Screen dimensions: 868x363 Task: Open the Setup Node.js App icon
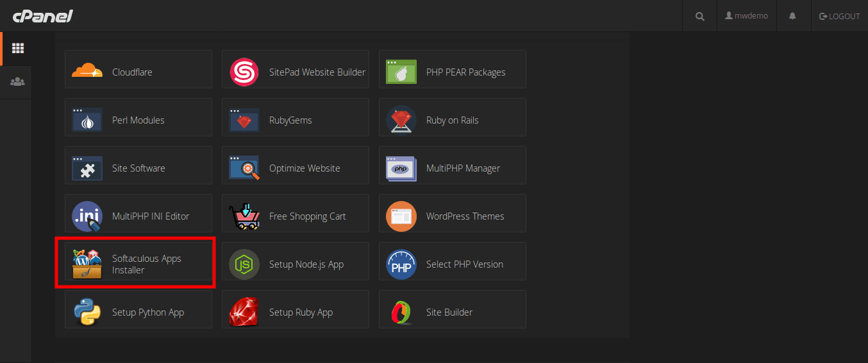point(244,264)
